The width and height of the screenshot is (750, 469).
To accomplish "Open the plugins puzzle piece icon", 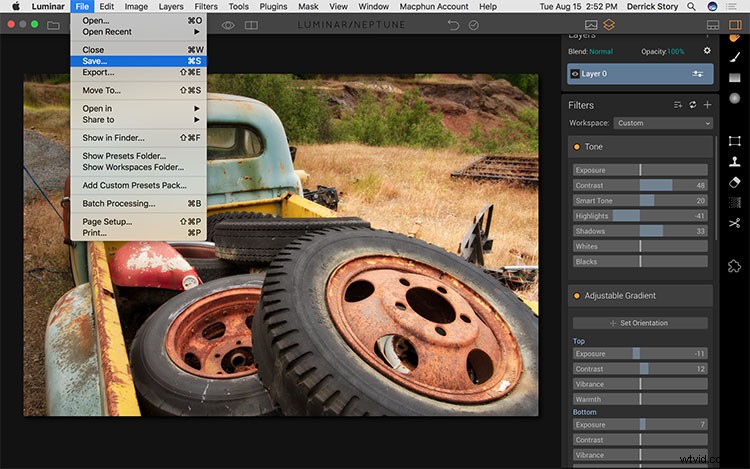I will click(734, 266).
